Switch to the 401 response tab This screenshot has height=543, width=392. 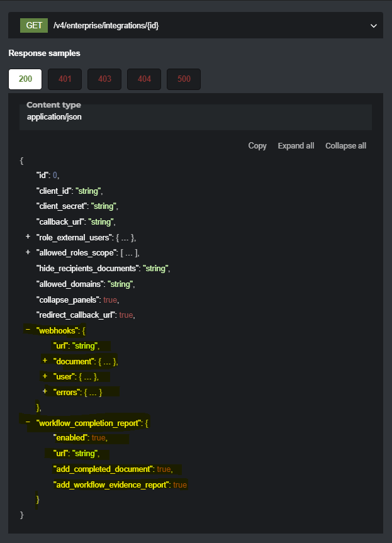click(65, 79)
